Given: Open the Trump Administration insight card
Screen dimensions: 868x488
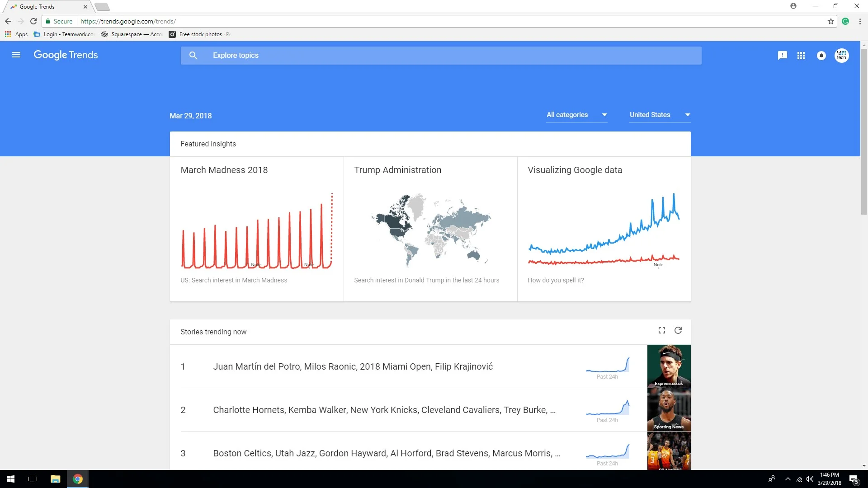Looking at the screenshot, I should tap(430, 229).
